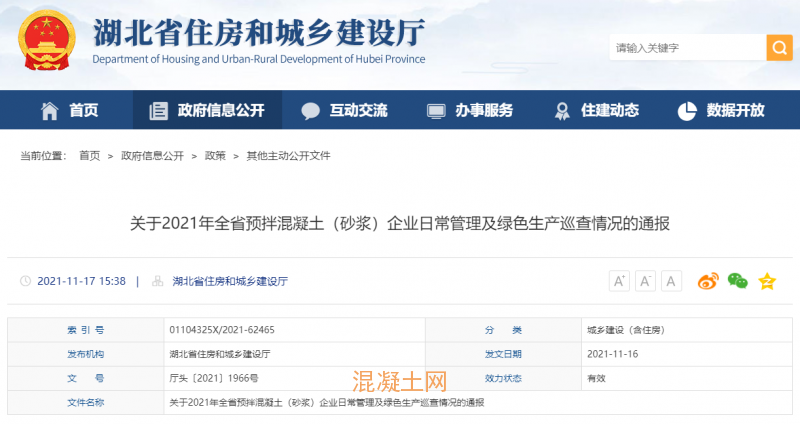Image resolution: width=800 pixels, height=424 pixels.
Task: Reset font size with plain A button
Action: point(671,281)
